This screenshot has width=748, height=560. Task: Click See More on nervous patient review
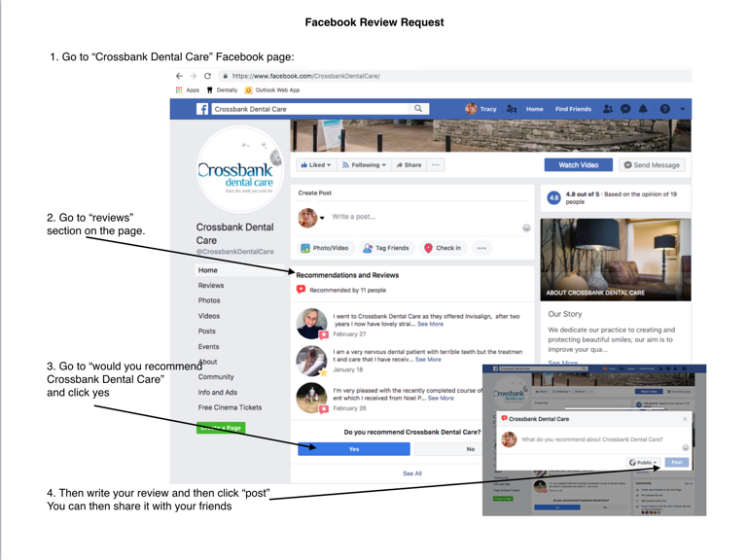[428, 359]
